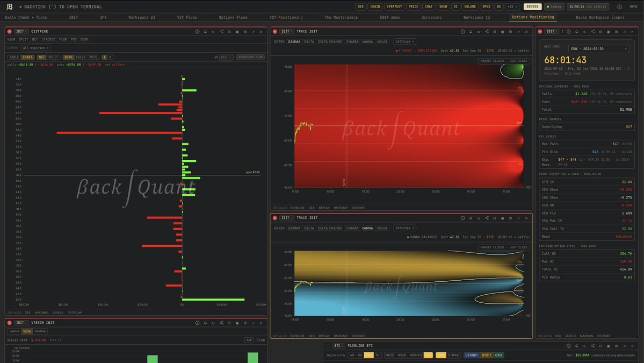Share the top TRACE IBIT gamma panel

(487, 32)
